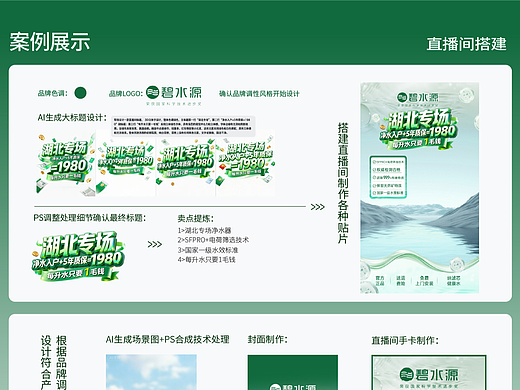Click the green feature checklist box in poster

[388, 177]
